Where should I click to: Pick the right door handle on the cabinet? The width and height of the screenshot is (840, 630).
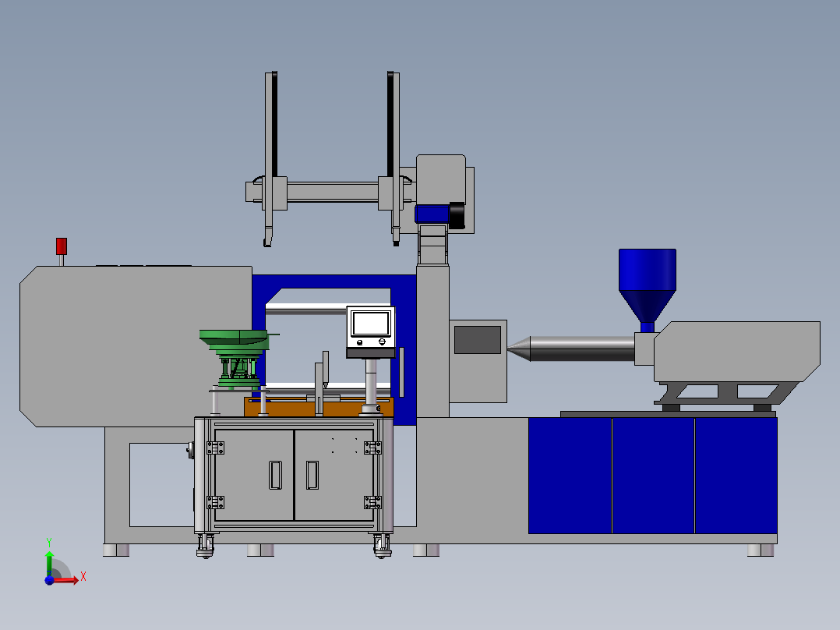click(312, 475)
